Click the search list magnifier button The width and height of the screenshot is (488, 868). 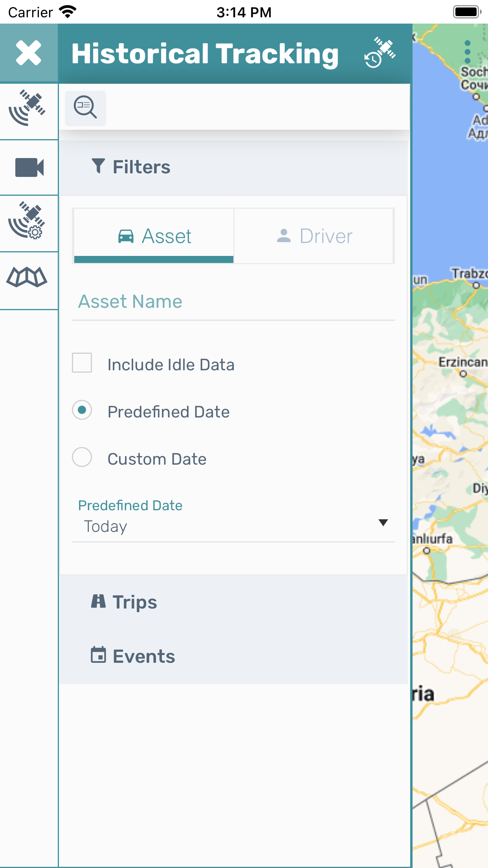pos(85,108)
